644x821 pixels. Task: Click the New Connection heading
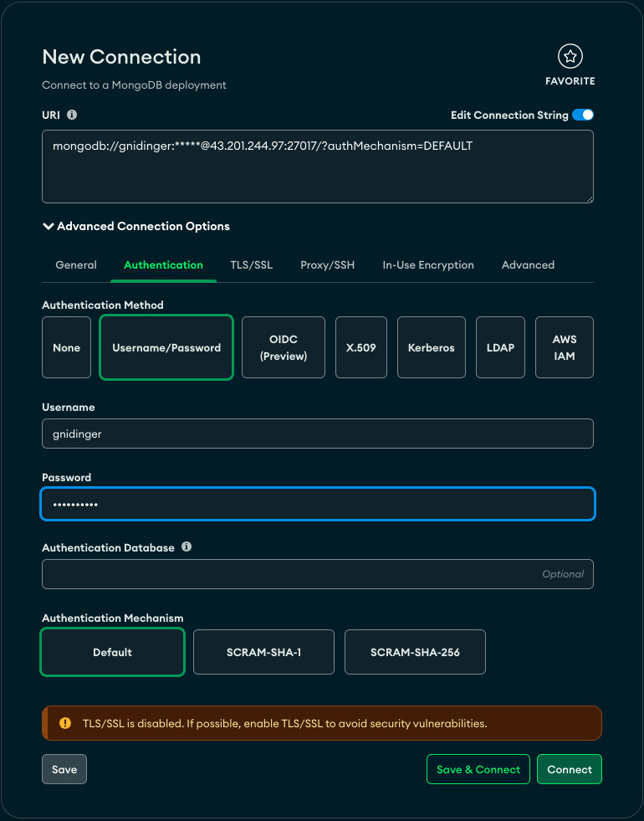coord(121,57)
